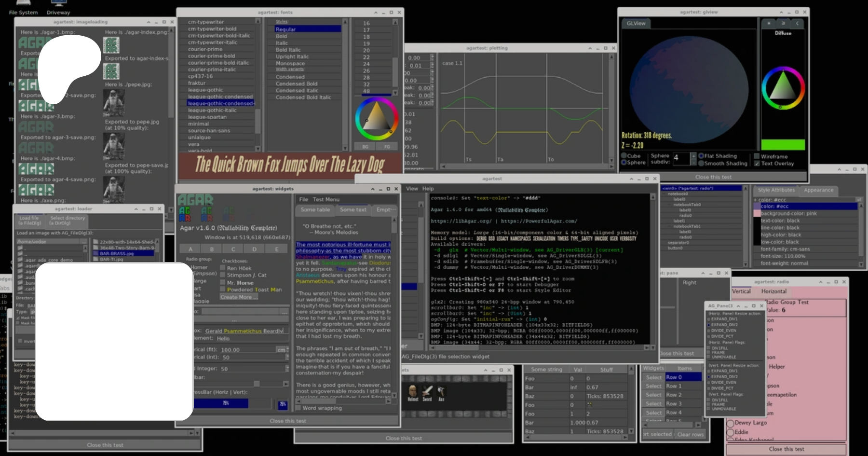Open the cm unit dropdown
Image resolution: width=868 pixels, height=456 pixels.
point(281,350)
